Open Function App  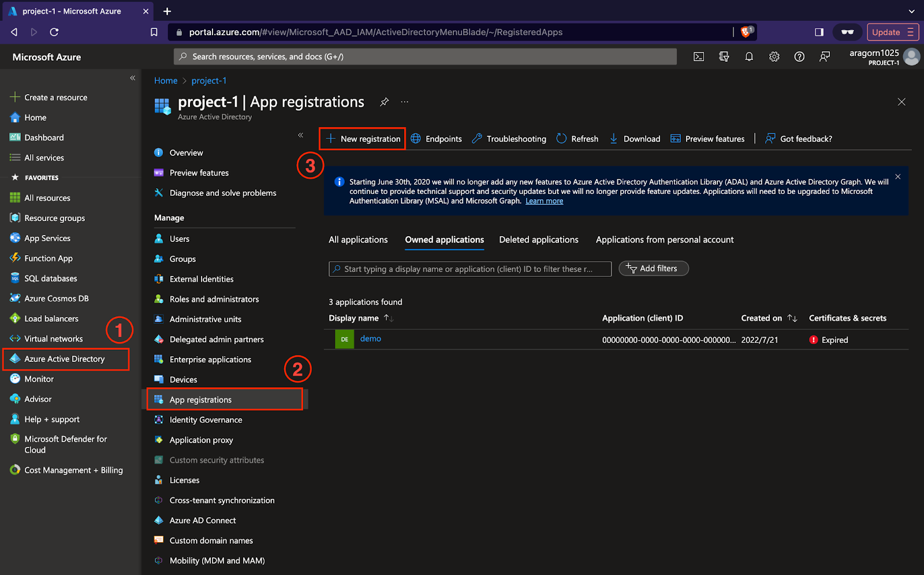[41, 259]
